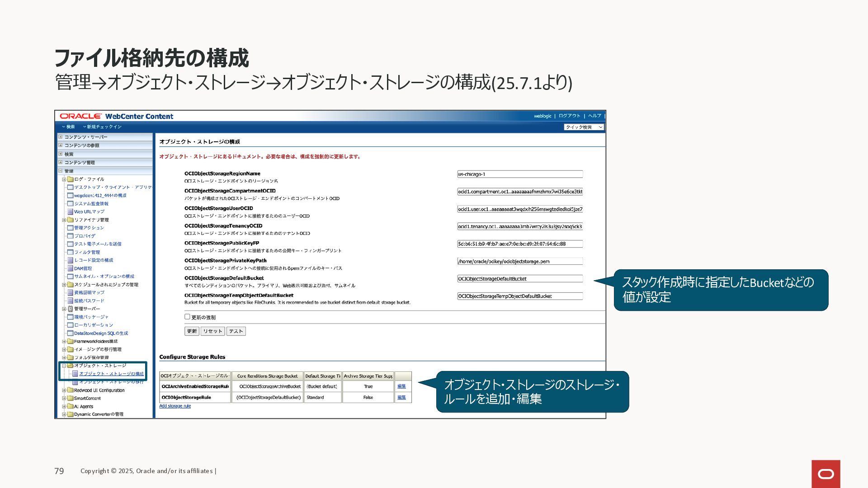Expand the Redwood UI Configuration node
The image size is (868, 488).
tap(64, 390)
